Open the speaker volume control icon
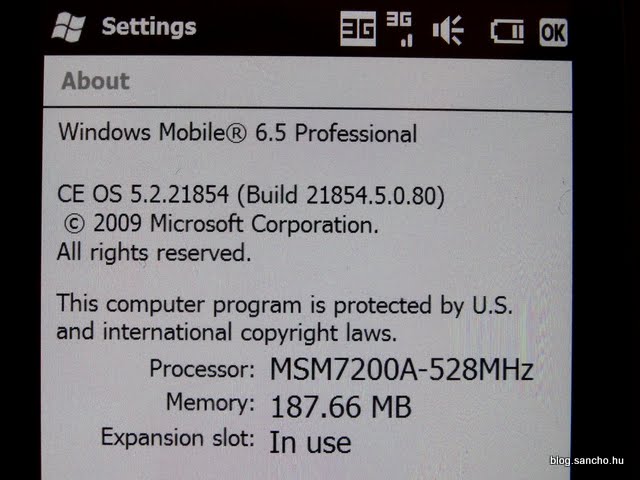This screenshot has height=480, width=640. (447, 30)
